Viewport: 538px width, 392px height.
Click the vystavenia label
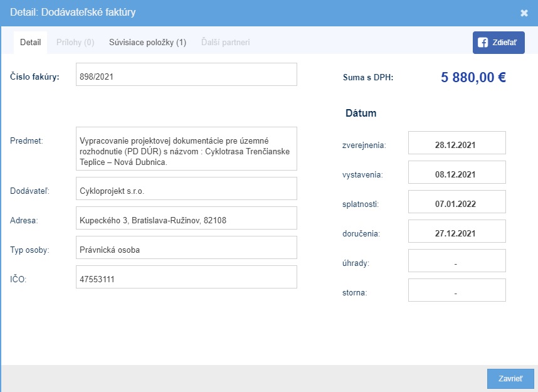pyautogui.click(x=362, y=175)
